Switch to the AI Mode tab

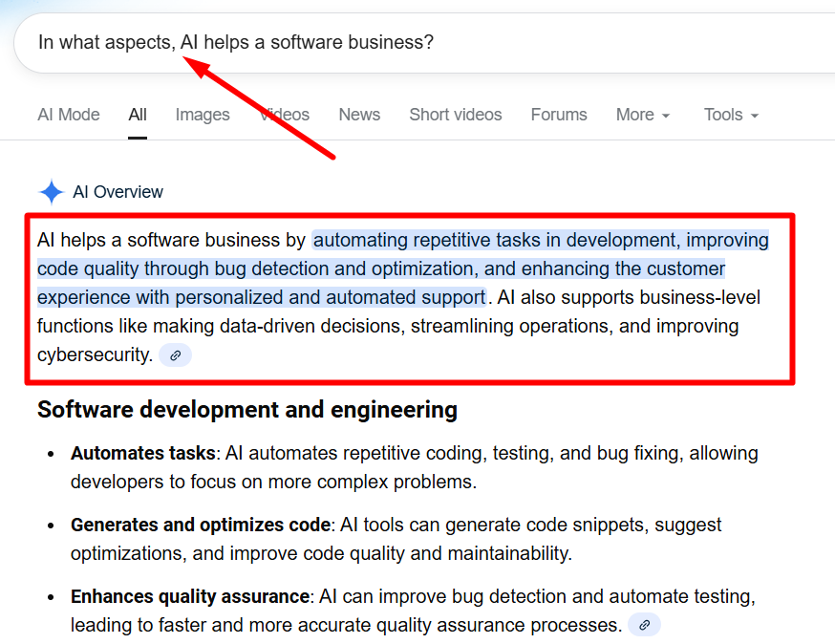coord(69,115)
